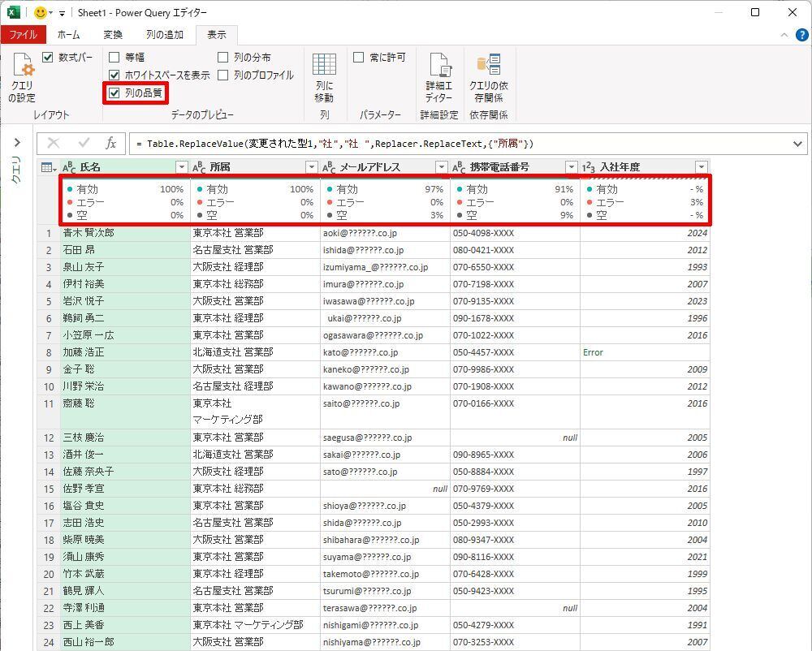
Task: Click the formula bar cancel X icon
Action: pyautogui.click(x=54, y=144)
